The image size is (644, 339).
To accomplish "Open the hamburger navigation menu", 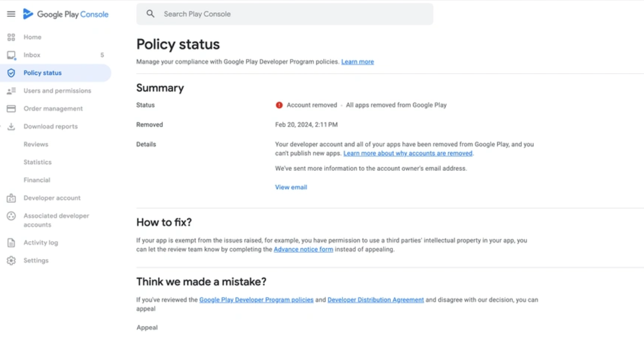I will pos(11,14).
